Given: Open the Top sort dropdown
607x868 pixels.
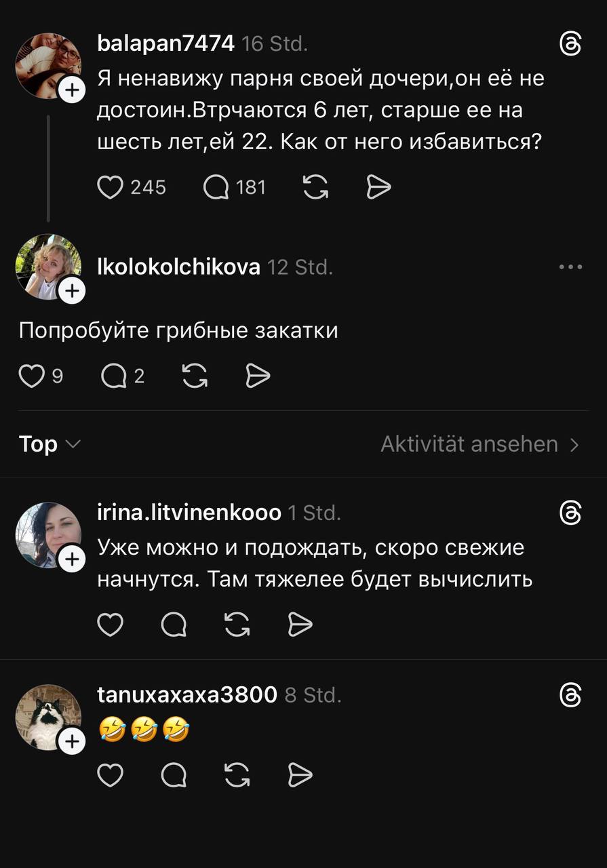Looking at the screenshot, I should point(50,444).
